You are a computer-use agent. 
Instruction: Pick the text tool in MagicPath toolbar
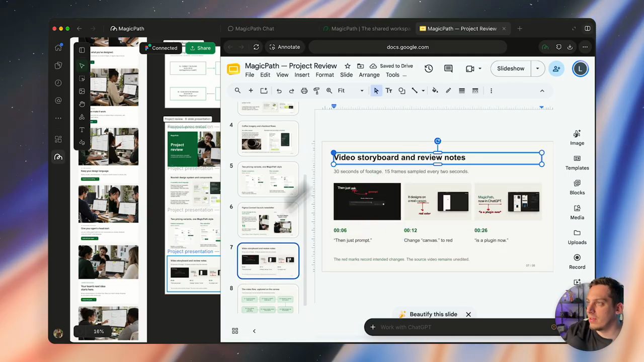82,130
